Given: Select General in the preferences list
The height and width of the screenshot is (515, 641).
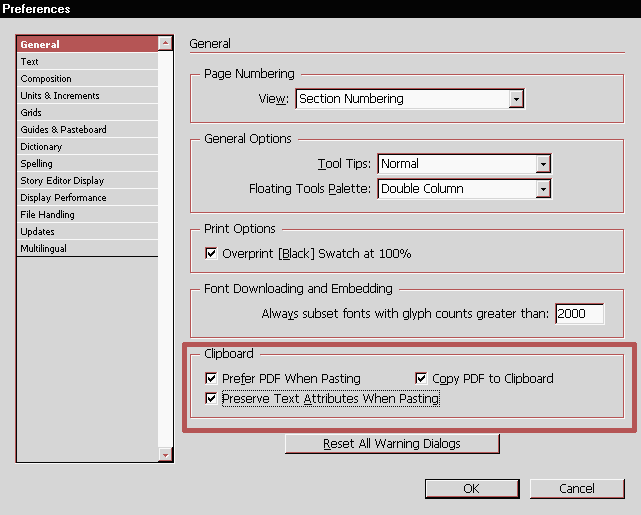Looking at the screenshot, I should (x=87, y=44).
